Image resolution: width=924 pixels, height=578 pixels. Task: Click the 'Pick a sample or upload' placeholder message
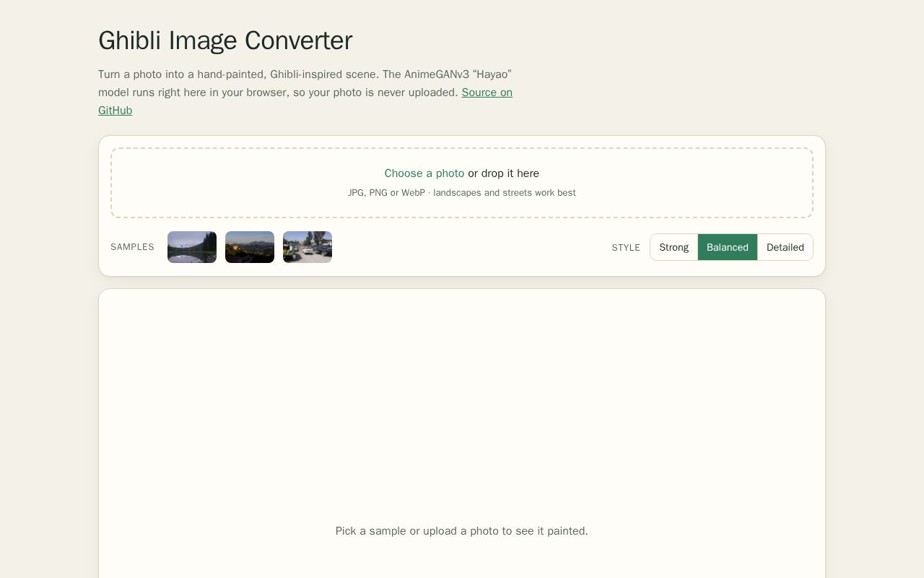[462, 531]
